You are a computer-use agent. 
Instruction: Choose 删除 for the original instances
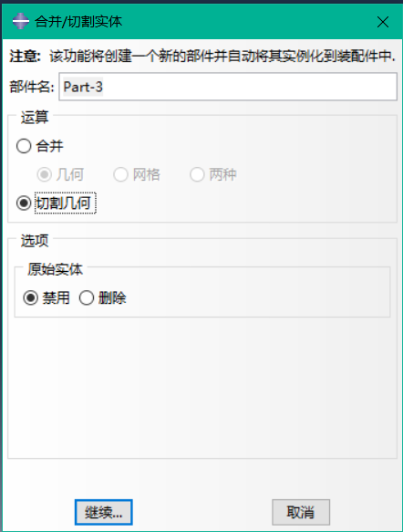tap(87, 298)
